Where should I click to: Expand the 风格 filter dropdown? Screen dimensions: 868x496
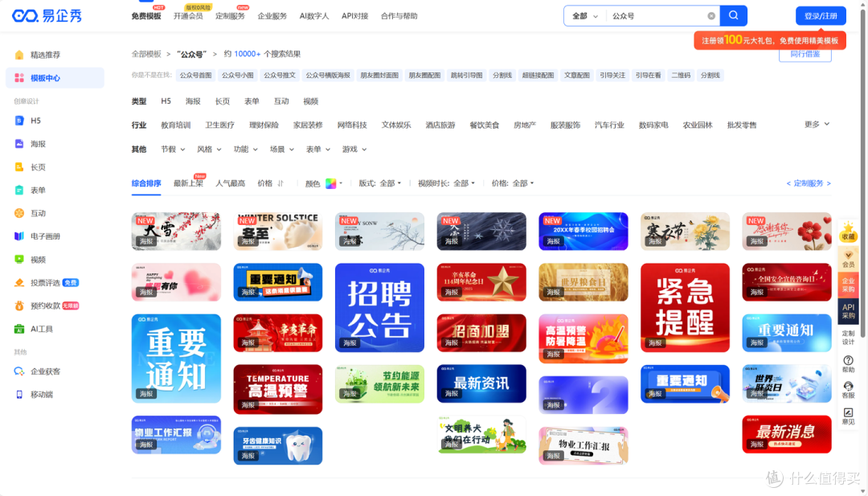click(209, 150)
